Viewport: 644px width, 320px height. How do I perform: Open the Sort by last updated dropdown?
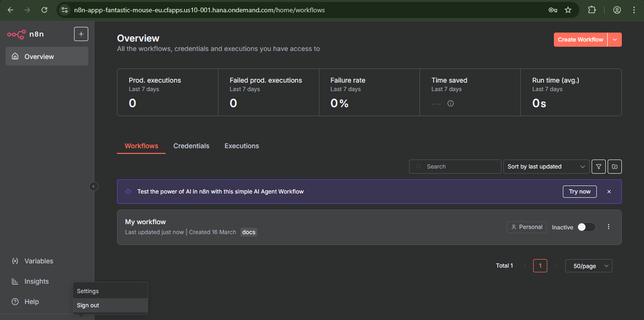coord(546,166)
